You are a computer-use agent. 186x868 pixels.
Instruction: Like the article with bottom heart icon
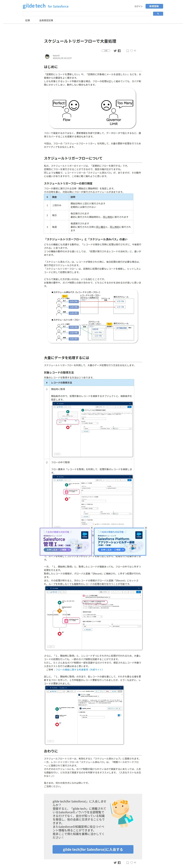click(132, 863)
